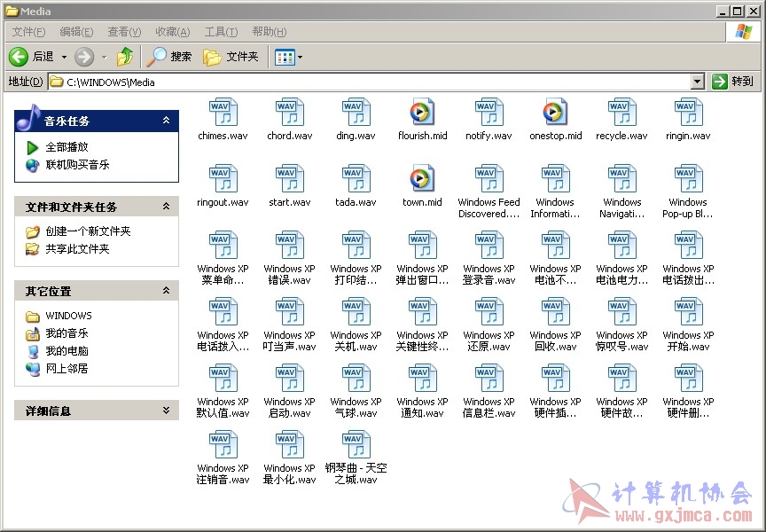This screenshot has width=766, height=532.
Task: Click the Windows XP 最小化.wav filename
Action: [289, 473]
